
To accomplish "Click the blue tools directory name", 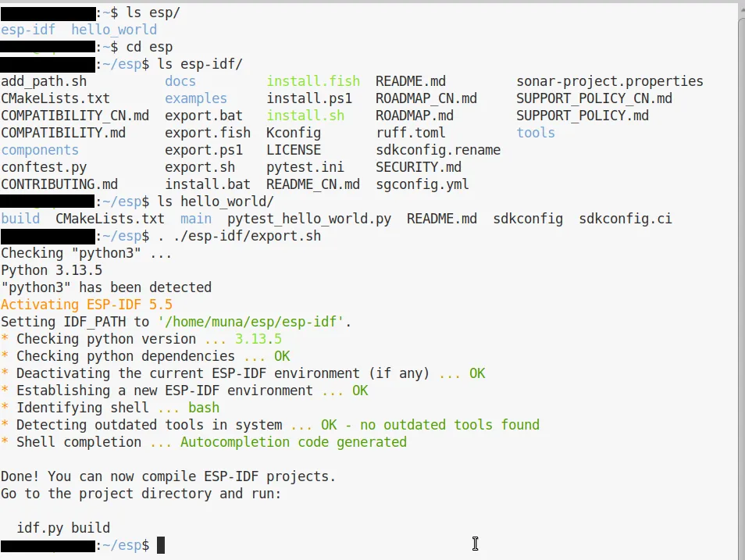I will pyautogui.click(x=536, y=133).
